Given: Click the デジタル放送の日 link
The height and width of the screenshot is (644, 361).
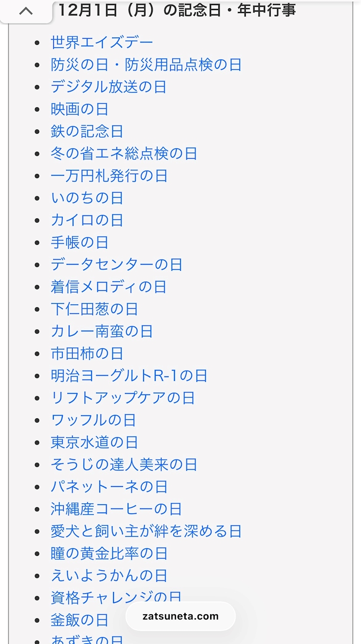Looking at the screenshot, I should [108, 87].
